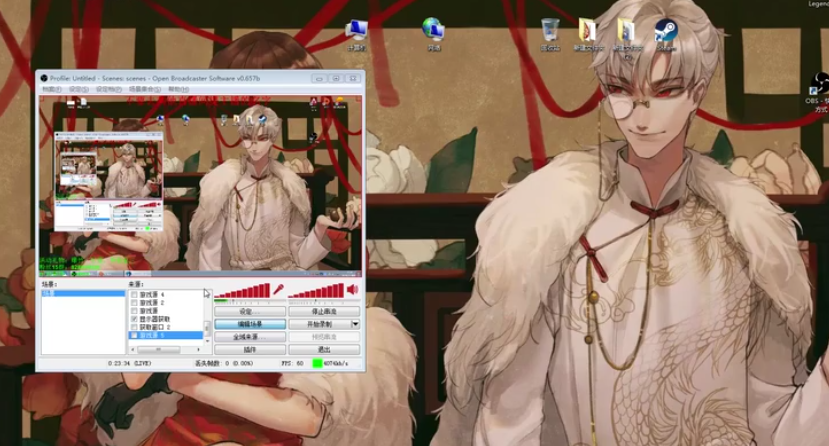Maximize the OBS window
Viewport: 829px width, 446px height.
(x=336, y=78)
